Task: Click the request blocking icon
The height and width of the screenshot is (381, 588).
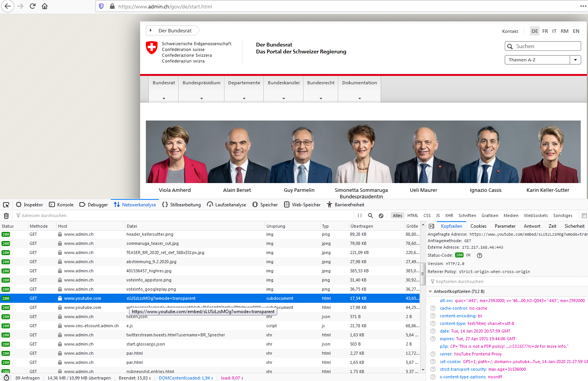Action: point(381,216)
